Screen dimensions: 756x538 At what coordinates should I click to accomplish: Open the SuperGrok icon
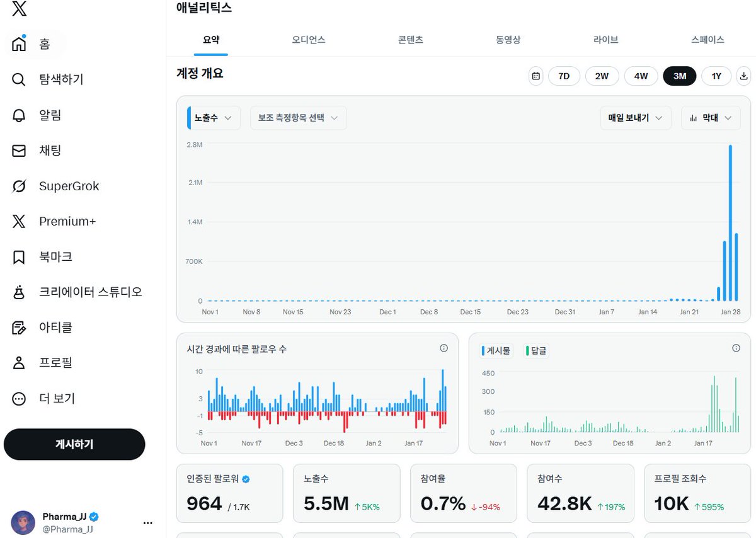pos(19,186)
